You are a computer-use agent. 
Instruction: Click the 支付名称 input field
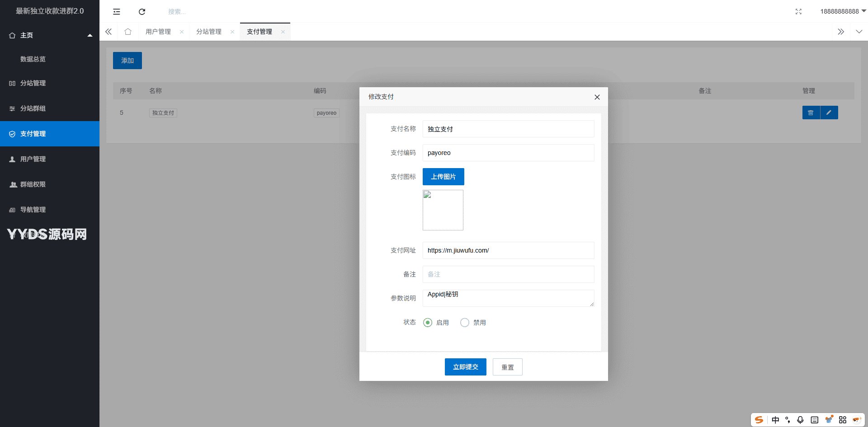click(509, 129)
